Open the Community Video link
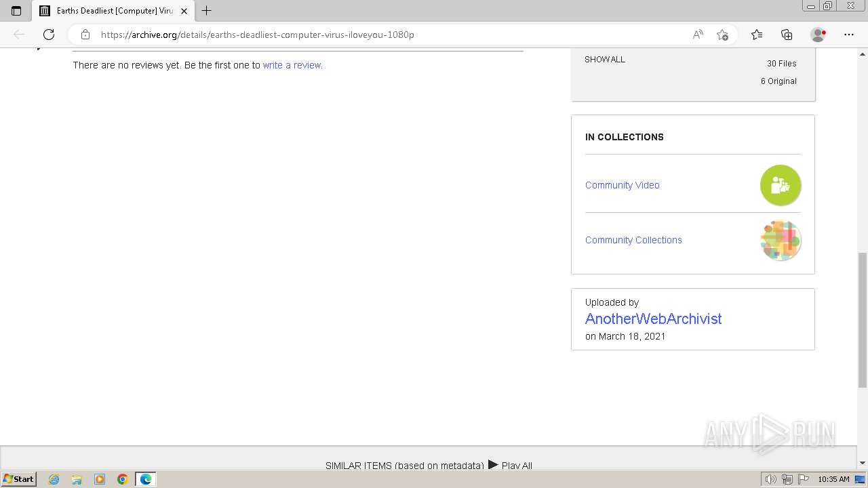868x488 pixels. point(623,185)
